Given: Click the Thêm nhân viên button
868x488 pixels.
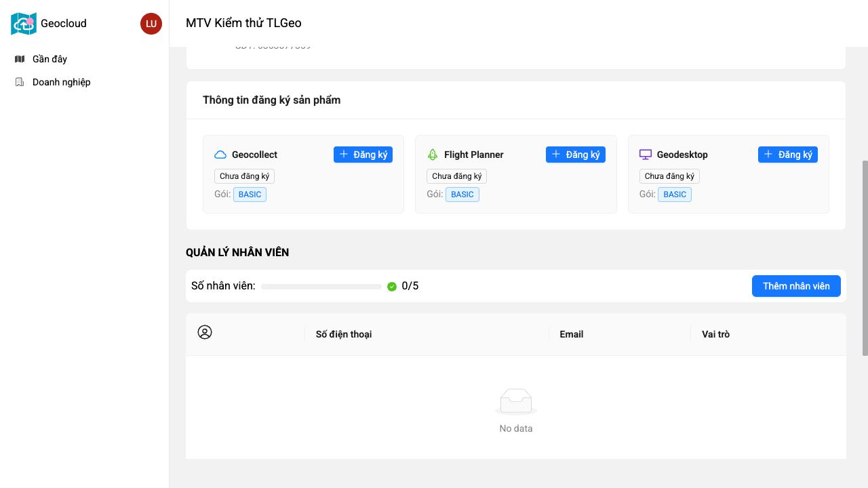Looking at the screenshot, I should point(796,286).
